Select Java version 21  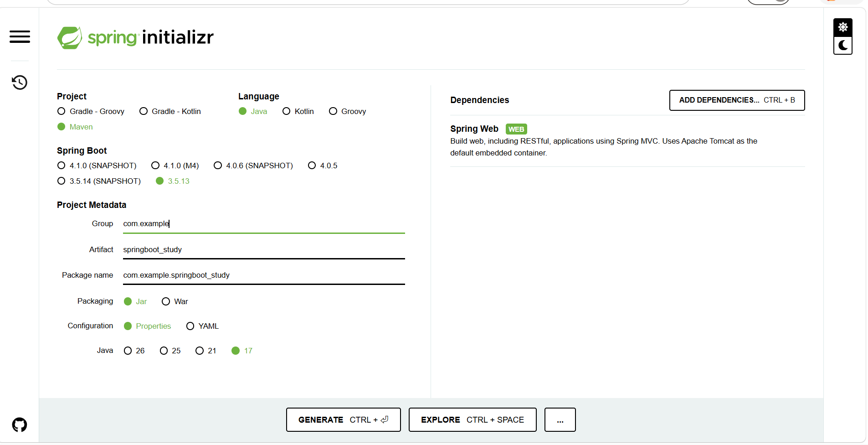coord(206,351)
